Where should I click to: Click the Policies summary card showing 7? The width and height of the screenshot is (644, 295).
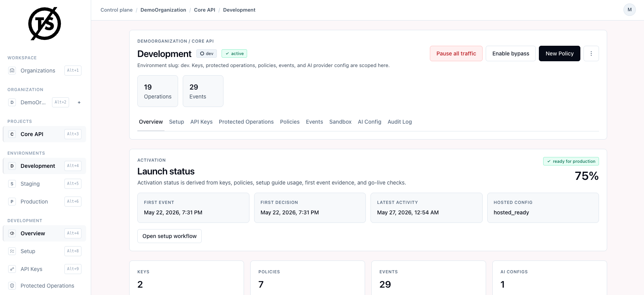[308, 278]
